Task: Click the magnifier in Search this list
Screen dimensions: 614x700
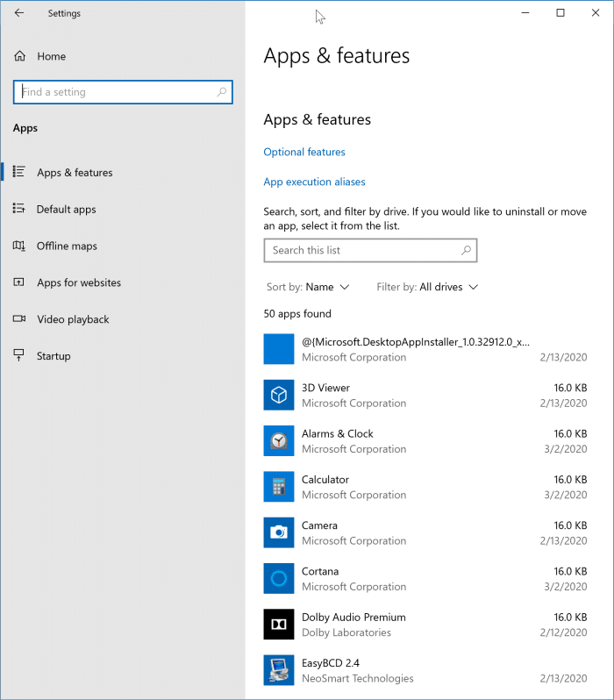Action: point(466,250)
